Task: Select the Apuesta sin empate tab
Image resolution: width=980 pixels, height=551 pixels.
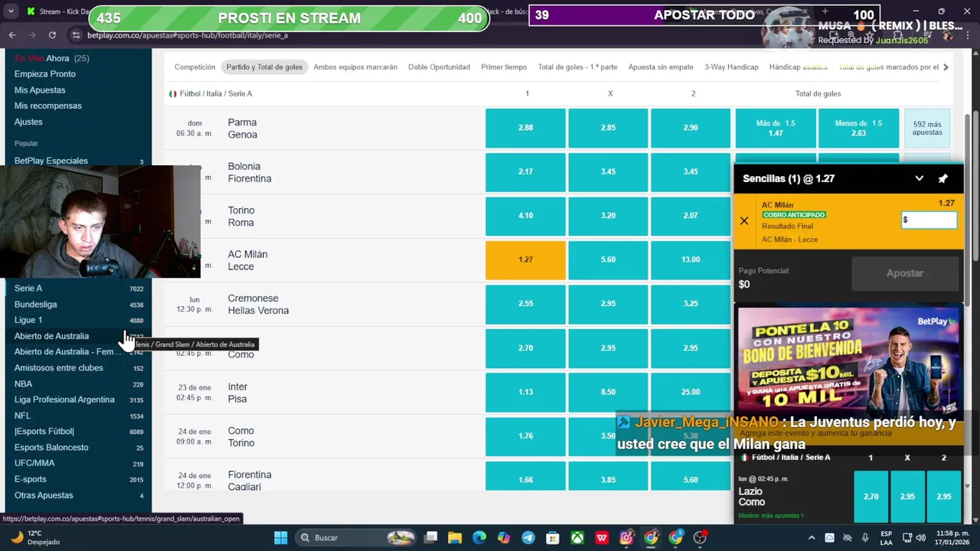Action: pyautogui.click(x=660, y=67)
